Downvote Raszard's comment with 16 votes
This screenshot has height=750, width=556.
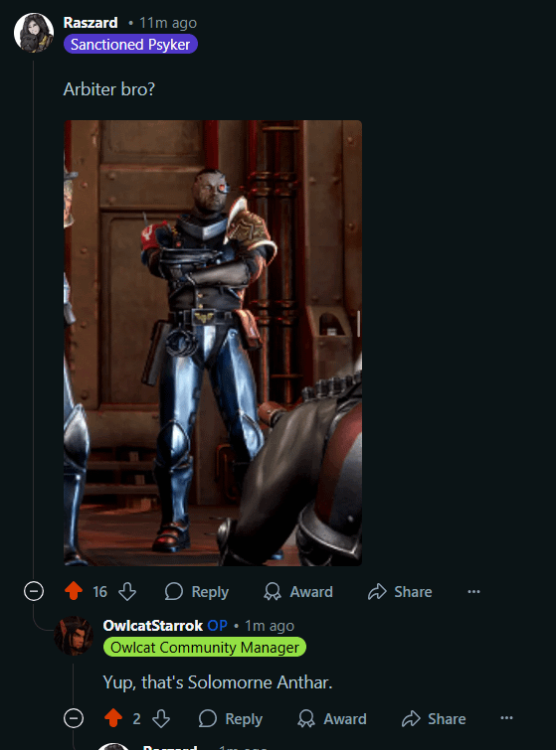[127, 591]
